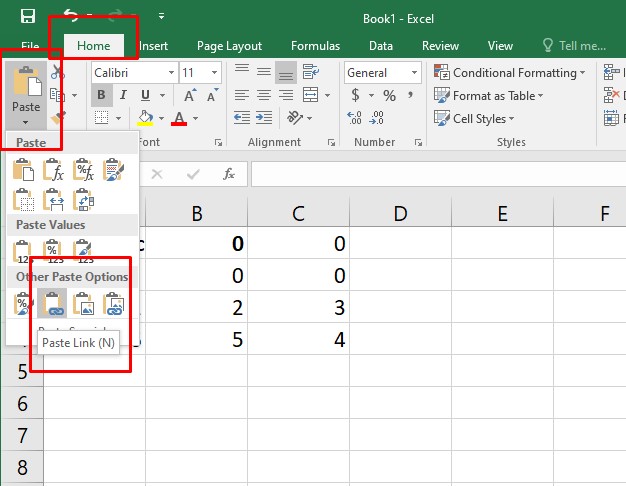Open the Home ribbon tab

point(94,46)
